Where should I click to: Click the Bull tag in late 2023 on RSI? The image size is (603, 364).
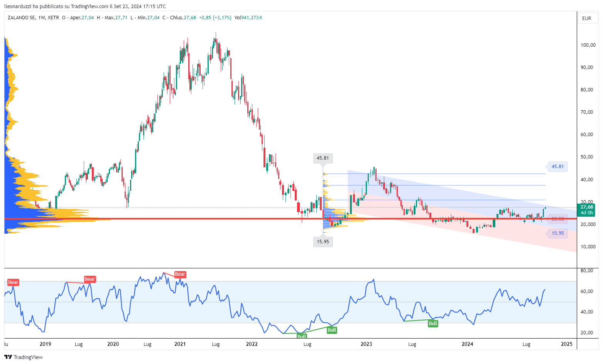pos(433,324)
